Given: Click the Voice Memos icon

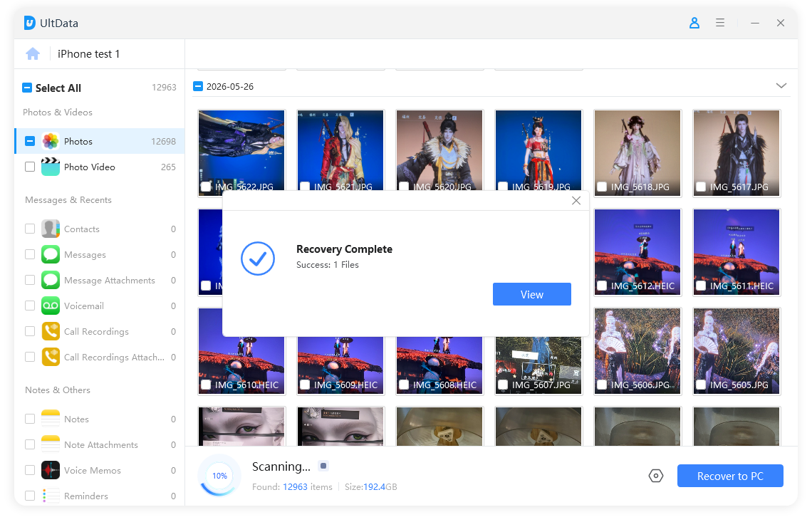Looking at the screenshot, I should pos(51,470).
